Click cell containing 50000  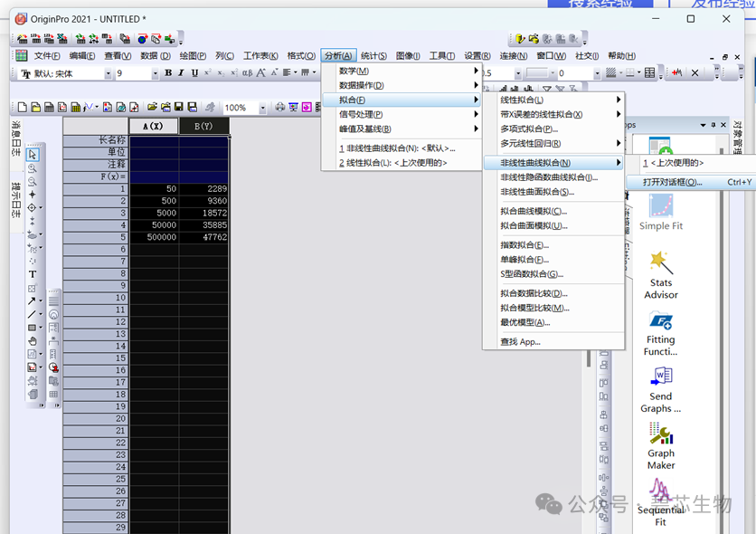(x=154, y=225)
